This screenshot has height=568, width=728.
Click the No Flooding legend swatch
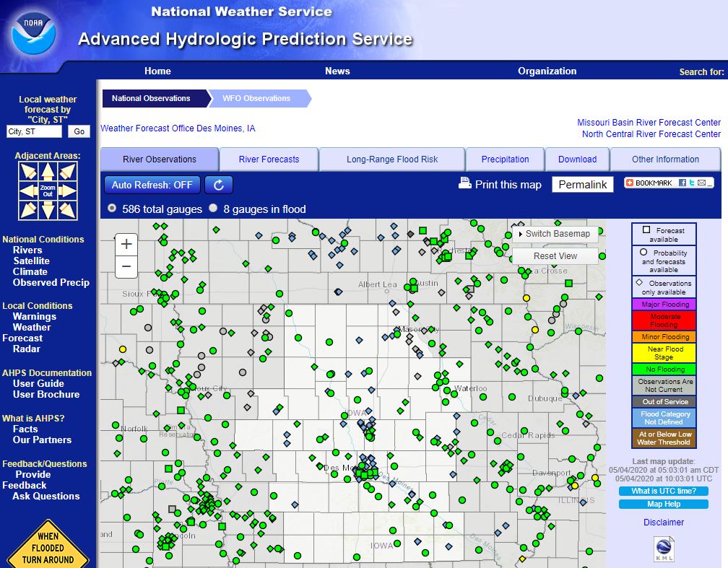[664, 370]
